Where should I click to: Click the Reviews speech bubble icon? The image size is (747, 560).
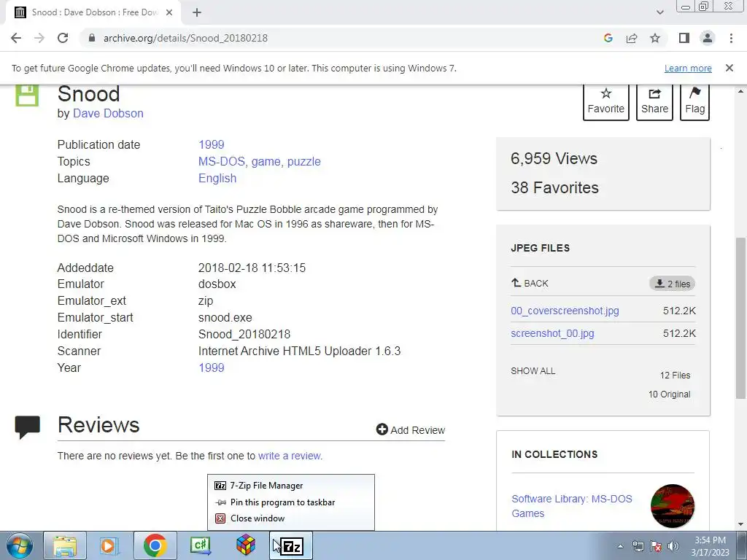tap(27, 427)
